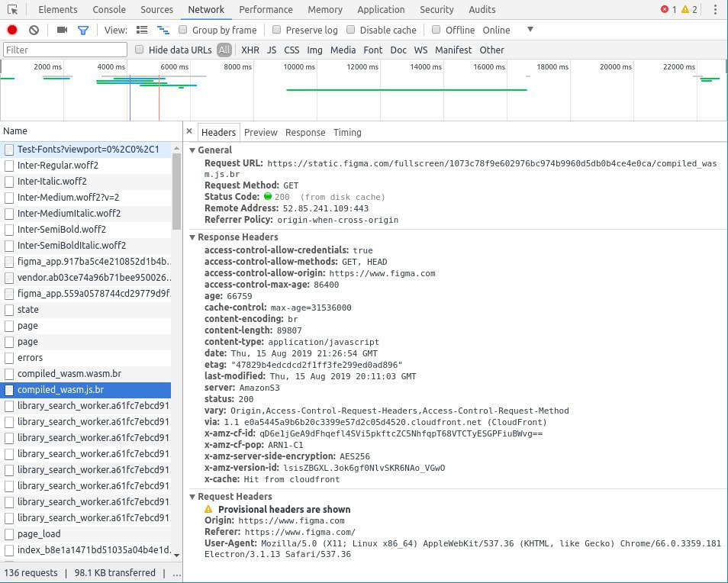Switch to large request rows view icon
This screenshot has width=728, height=583.
142,30
